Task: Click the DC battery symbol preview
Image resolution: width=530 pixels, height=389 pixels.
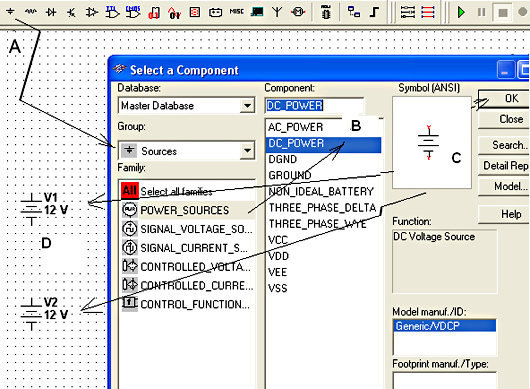Action: 428,142
